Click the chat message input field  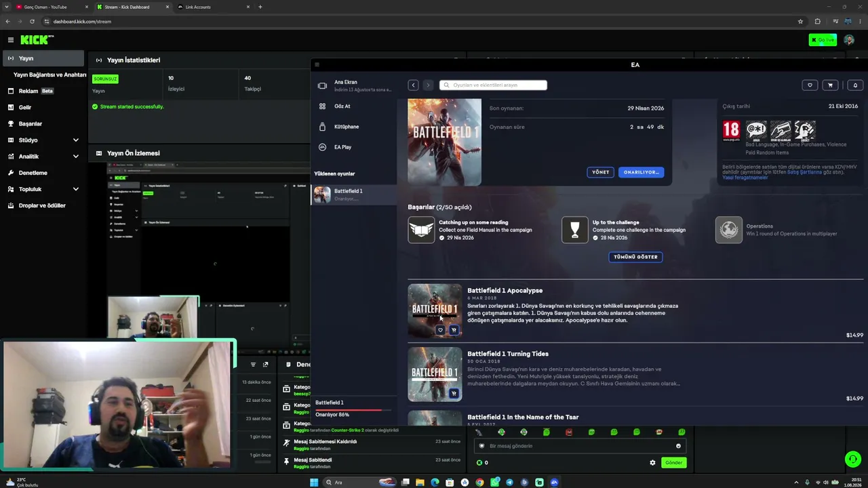(x=580, y=446)
